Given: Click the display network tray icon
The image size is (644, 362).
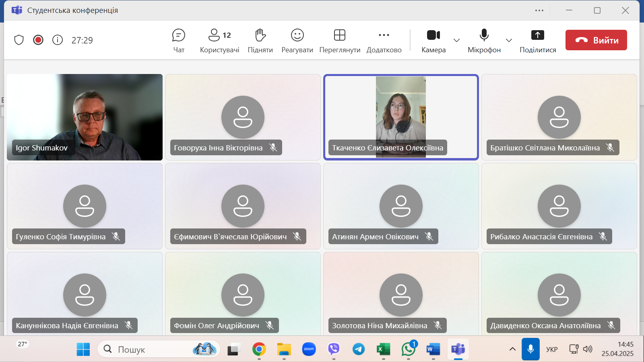Looking at the screenshot, I should [x=574, y=349].
